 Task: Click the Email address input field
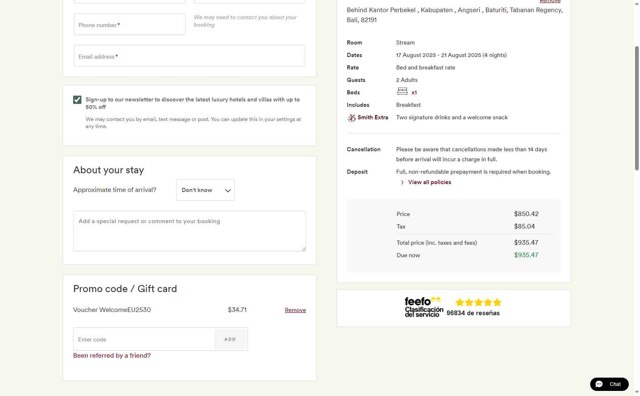tap(189, 56)
